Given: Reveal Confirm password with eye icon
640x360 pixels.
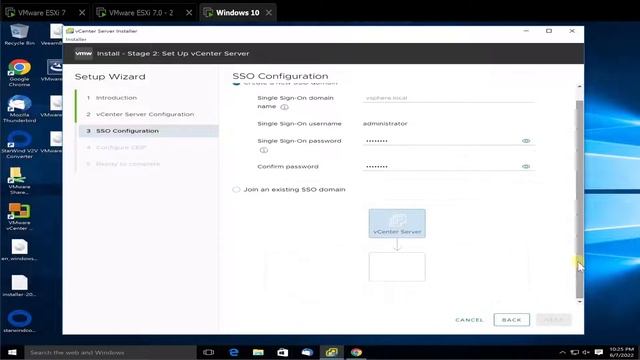Looking at the screenshot, I should click(526, 167).
